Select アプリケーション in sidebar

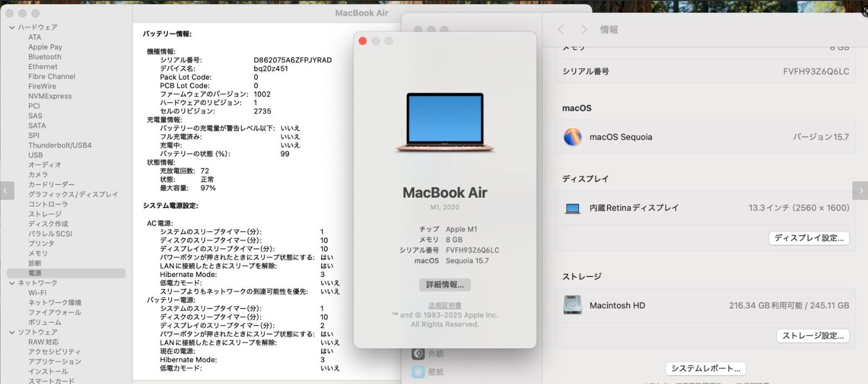click(55, 362)
